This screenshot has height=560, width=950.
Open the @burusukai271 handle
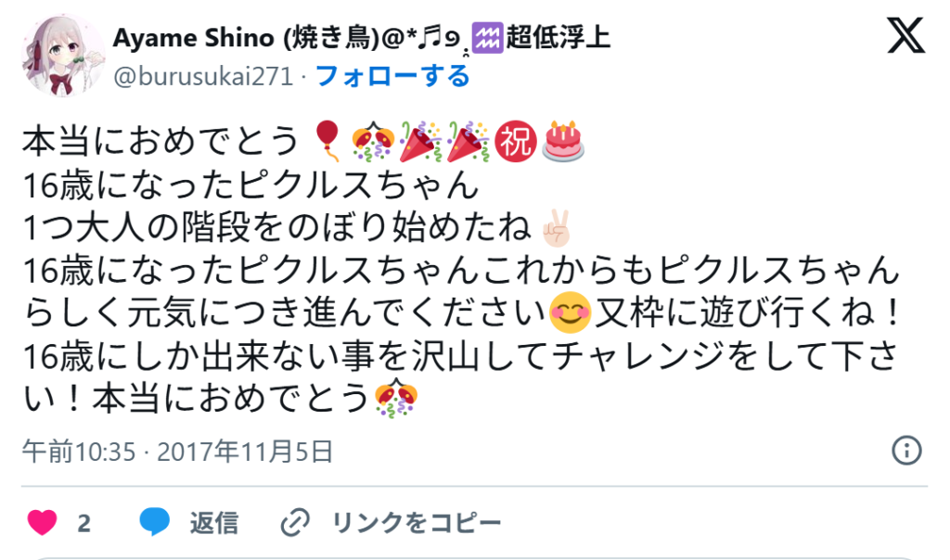click(x=203, y=76)
